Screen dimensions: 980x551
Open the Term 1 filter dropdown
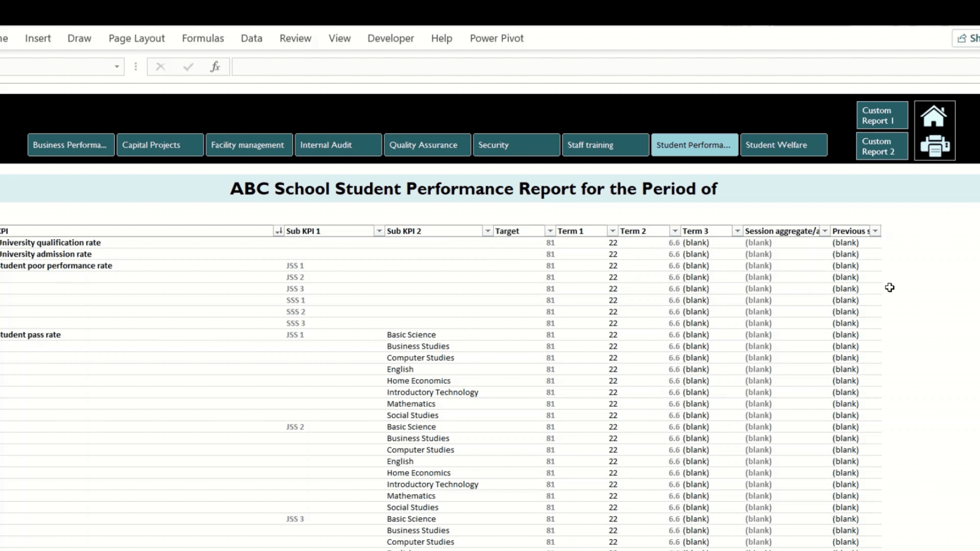pos(612,231)
